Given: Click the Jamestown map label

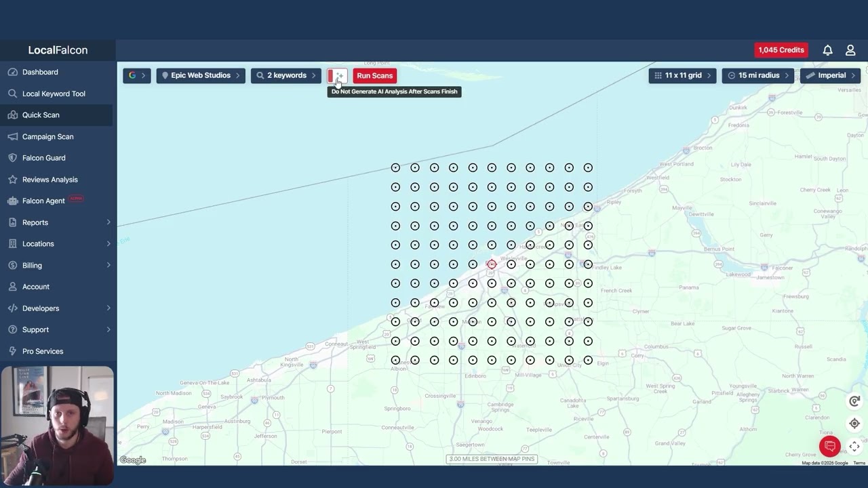Looking at the screenshot, I should pos(770,277).
